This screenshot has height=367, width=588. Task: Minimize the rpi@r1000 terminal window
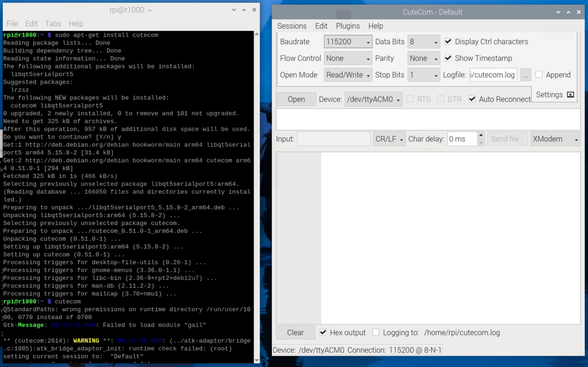[234, 10]
